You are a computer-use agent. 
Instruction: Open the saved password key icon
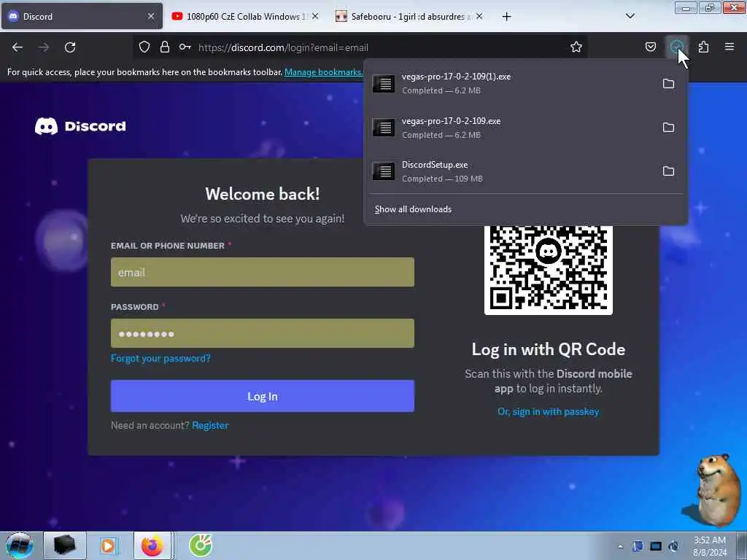(185, 47)
